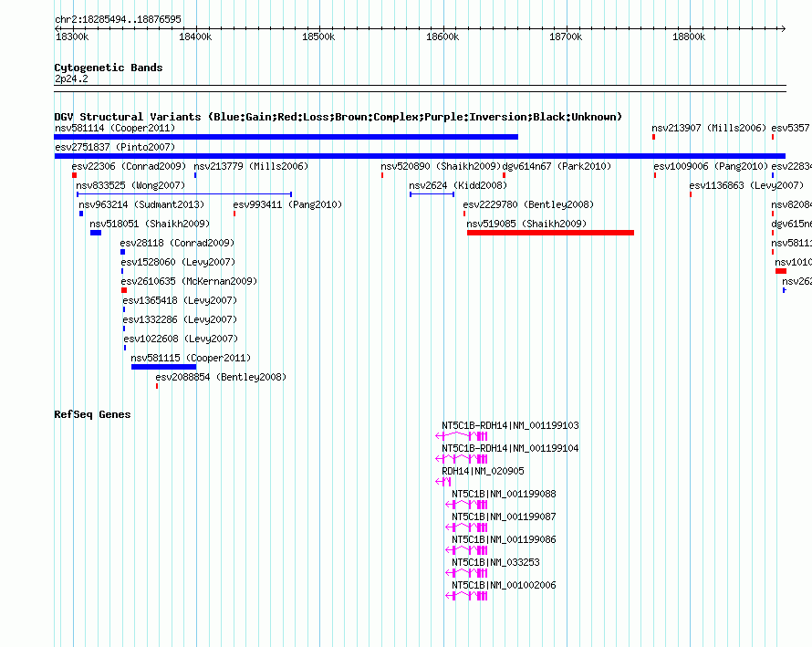
Task: Click the blue gain bar under nsv581114
Action: (x=286, y=137)
